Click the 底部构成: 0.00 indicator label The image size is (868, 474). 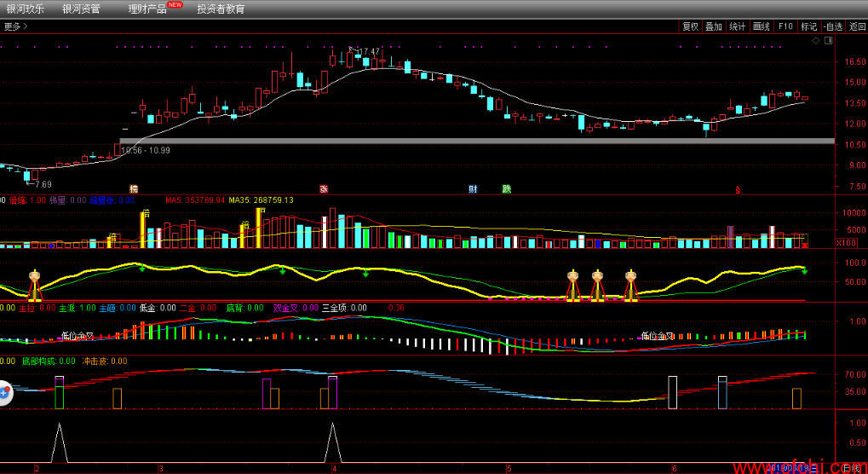coord(49,361)
